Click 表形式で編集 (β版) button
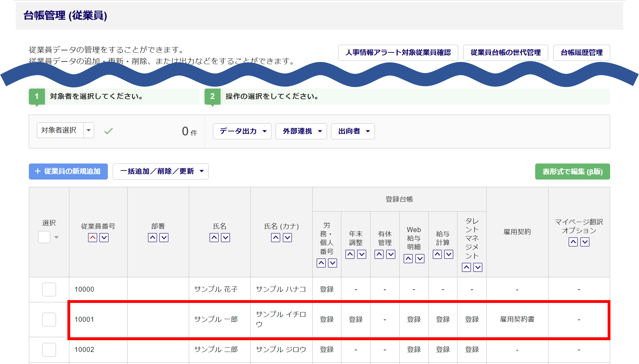This screenshot has width=639, height=364. (573, 172)
